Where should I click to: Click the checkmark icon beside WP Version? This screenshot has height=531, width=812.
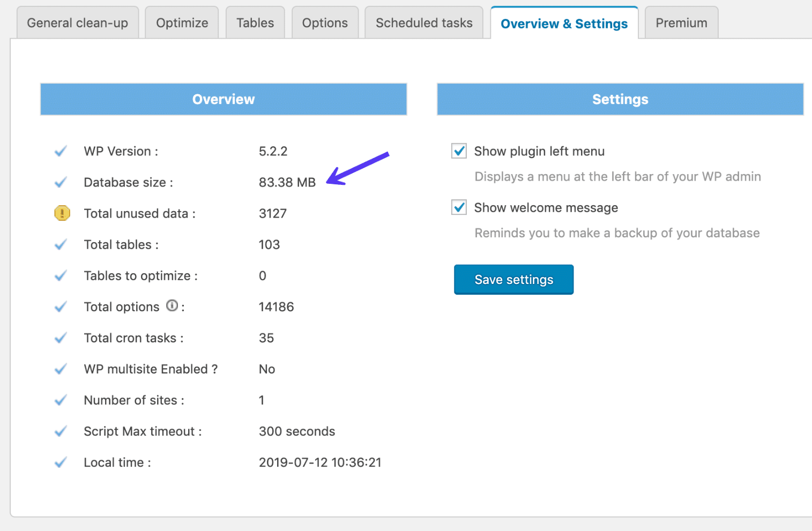pos(61,151)
